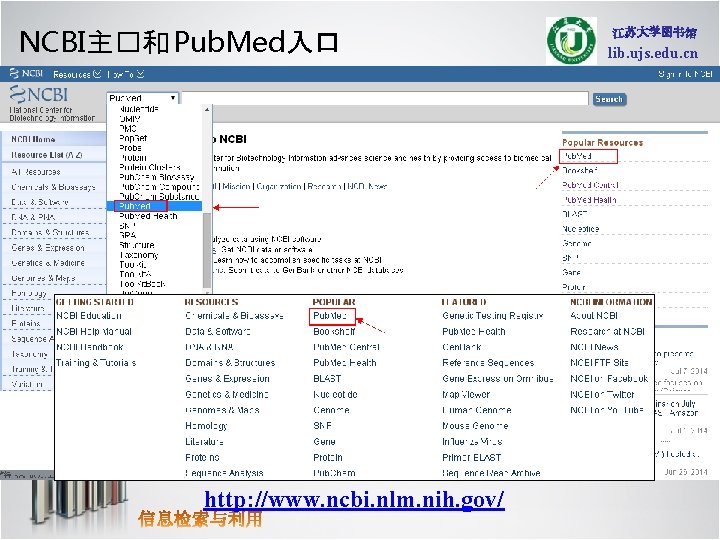Click PubChem in the footer Popular column
The image size is (720, 540).
[x=334, y=473]
